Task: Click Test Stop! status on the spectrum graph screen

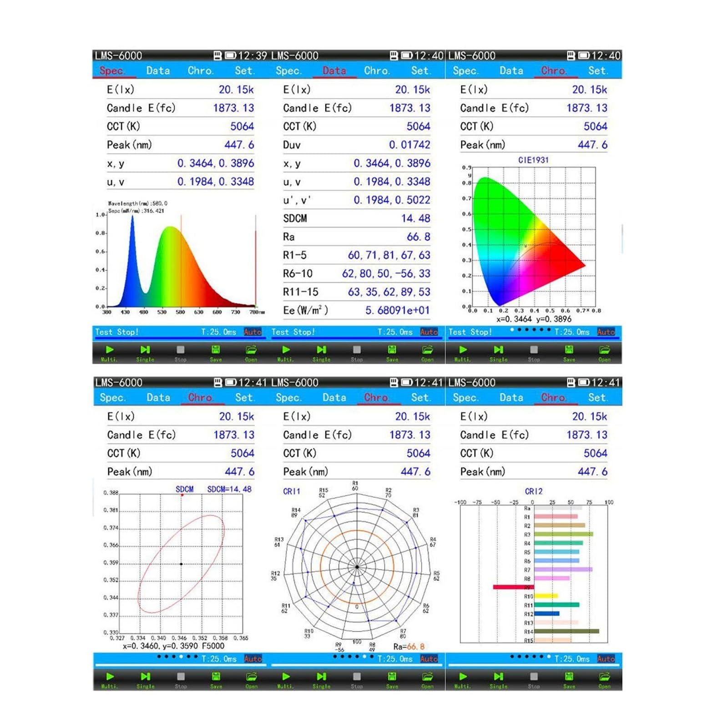Action: click(116, 332)
